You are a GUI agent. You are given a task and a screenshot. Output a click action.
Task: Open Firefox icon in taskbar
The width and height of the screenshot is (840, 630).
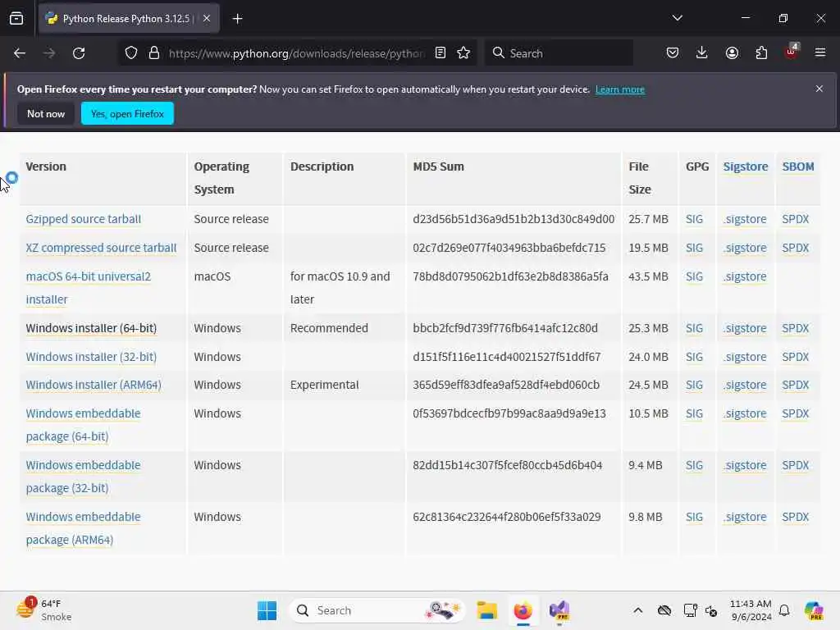(523, 610)
